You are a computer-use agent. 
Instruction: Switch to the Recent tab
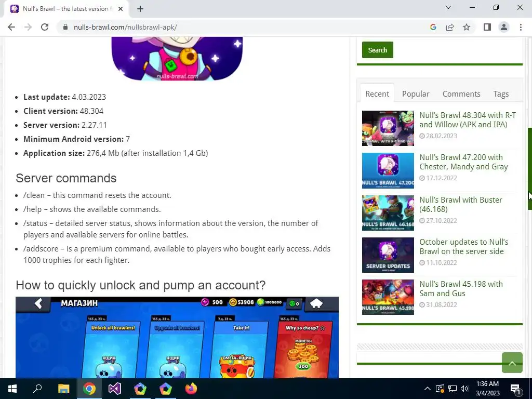[x=377, y=94]
